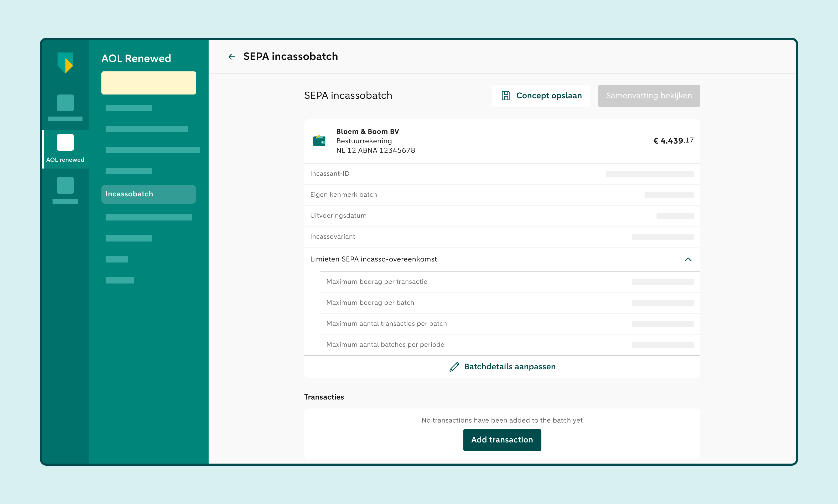Click the balance € 4.439,17
The height and width of the screenshot is (504, 838).
pos(674,141)
